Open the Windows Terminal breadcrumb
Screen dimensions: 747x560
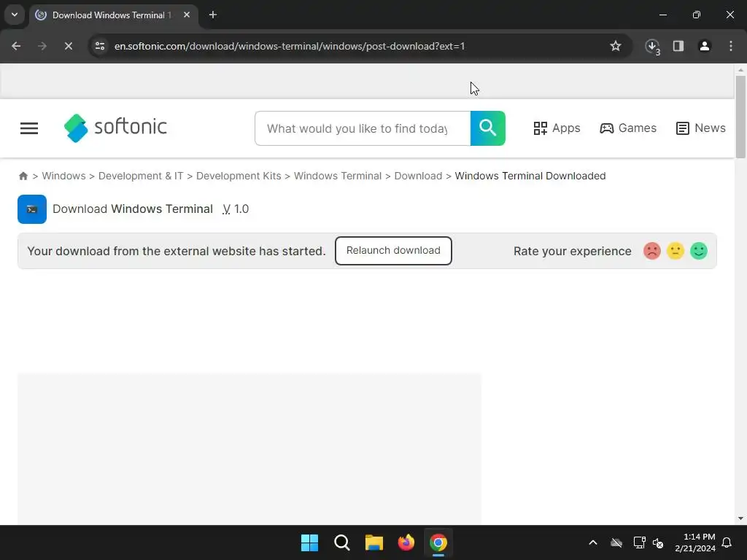coord(338,176)
